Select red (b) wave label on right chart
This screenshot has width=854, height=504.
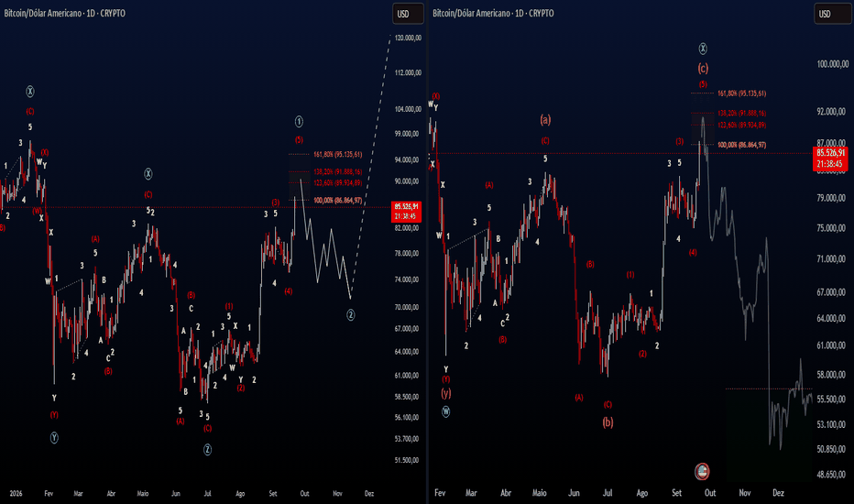608,422
